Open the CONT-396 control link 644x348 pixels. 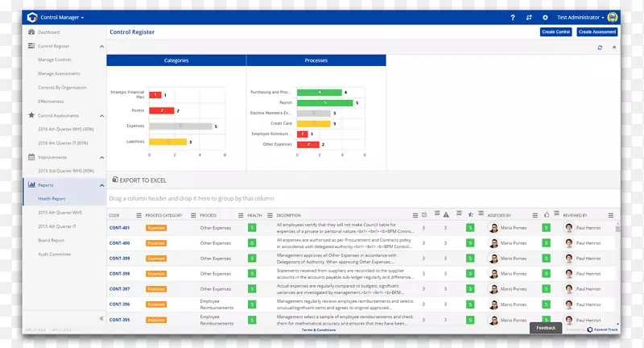coord(119,304)
